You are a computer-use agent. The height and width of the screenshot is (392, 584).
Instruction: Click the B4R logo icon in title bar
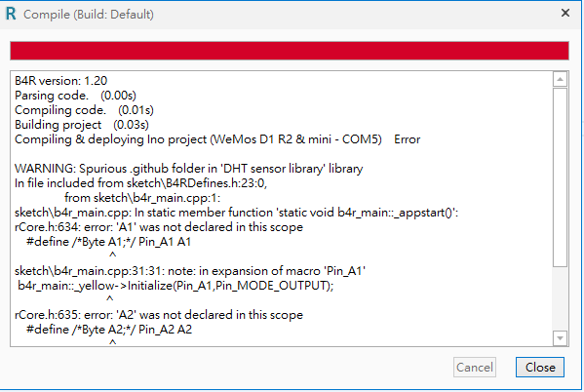tap(11, 14)
